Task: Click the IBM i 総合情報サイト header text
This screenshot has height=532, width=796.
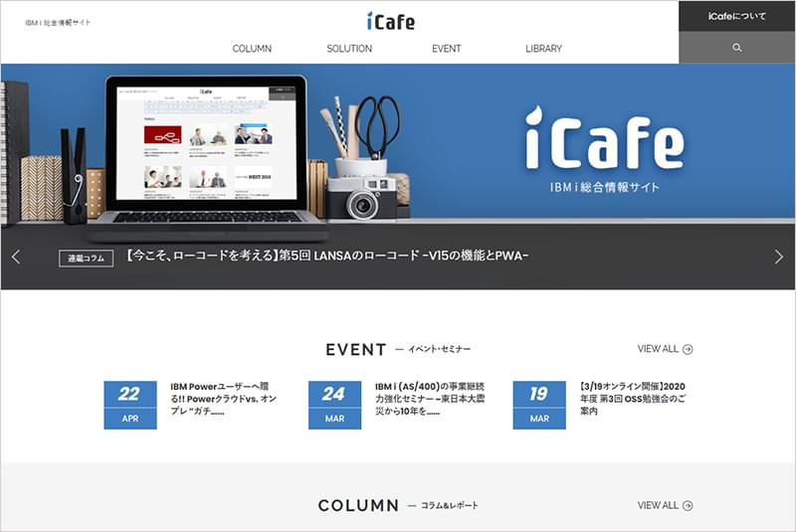Action: point(58,22)
